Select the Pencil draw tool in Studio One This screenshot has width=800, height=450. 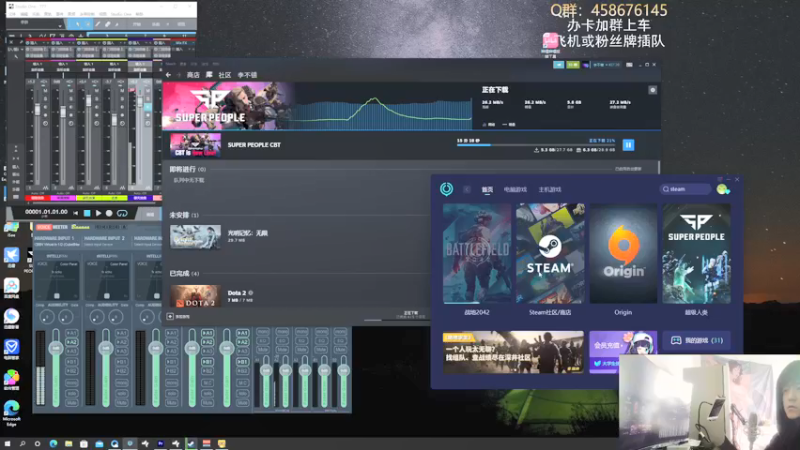coord(97,24)
